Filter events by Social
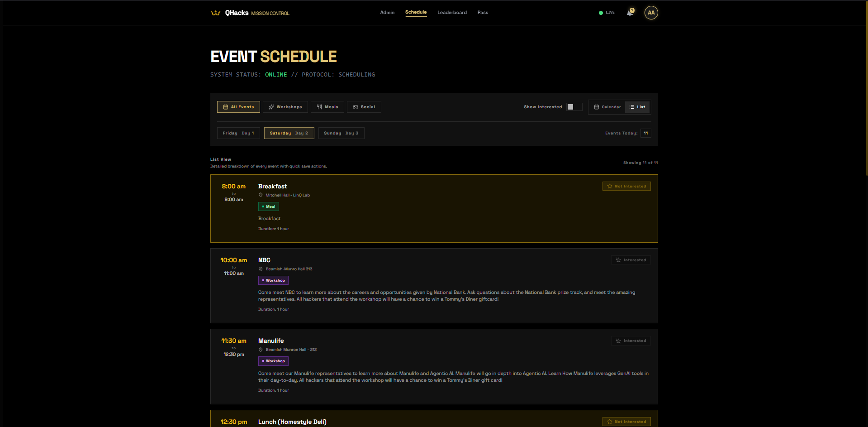868x427 pixels. 364,107
